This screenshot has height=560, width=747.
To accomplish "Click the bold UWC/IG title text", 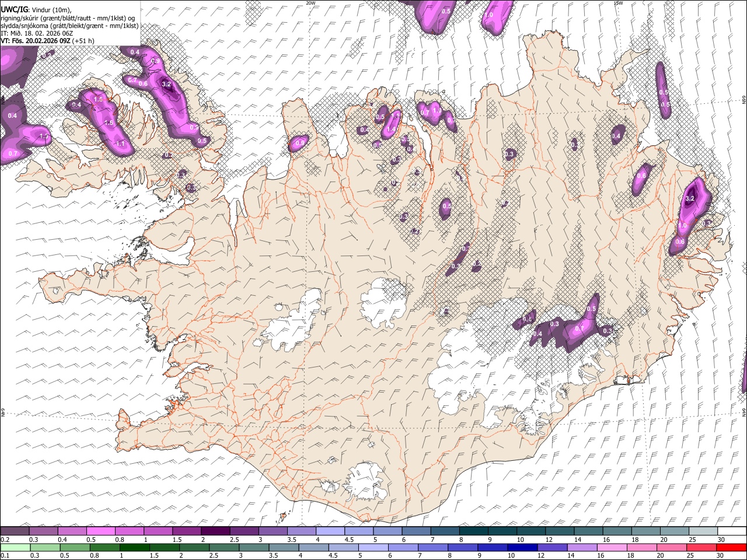I will pyautogui.click(x=14, y=10).
